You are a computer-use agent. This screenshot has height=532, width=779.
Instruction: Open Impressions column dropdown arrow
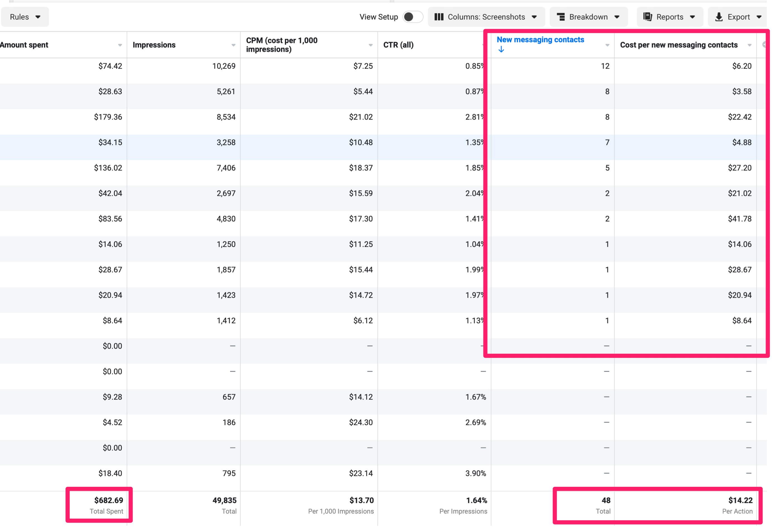point(233,45)
